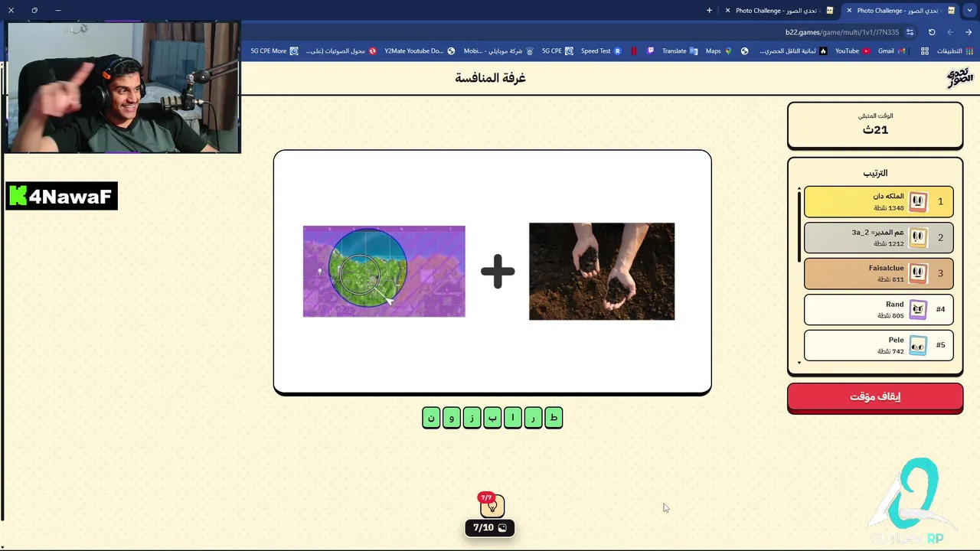The image size is (980, 551).
Task: Select the letter tile ا
Action: pos(513,418)
